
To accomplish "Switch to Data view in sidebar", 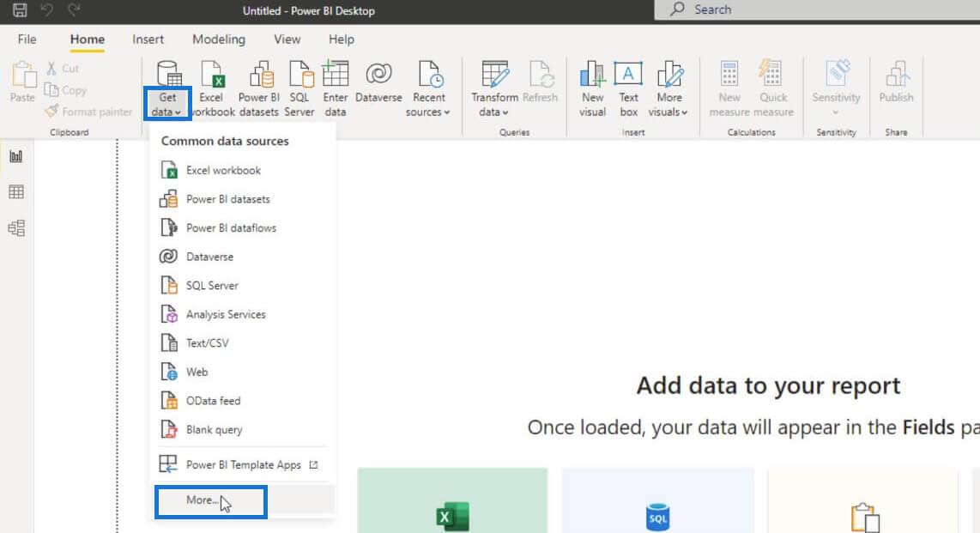I will (x=16, y=192).
